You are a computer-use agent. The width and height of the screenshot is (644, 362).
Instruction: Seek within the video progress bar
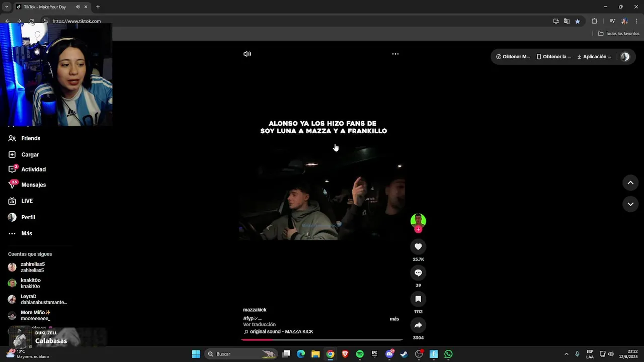[x=322, y=340]
